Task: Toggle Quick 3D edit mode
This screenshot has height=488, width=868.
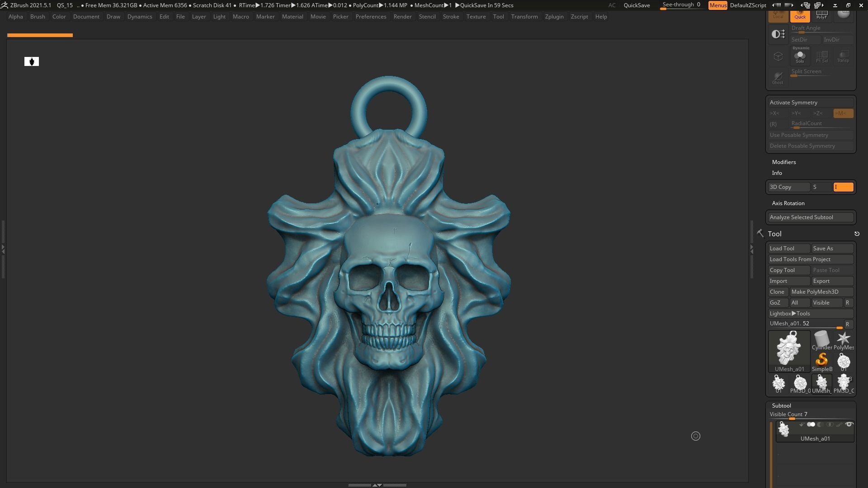Action: tap(800, 16)
